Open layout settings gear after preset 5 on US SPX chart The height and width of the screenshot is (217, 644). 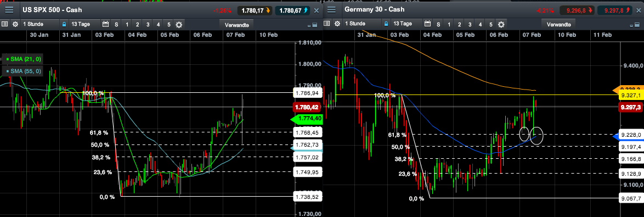click(x=179, y=24)
